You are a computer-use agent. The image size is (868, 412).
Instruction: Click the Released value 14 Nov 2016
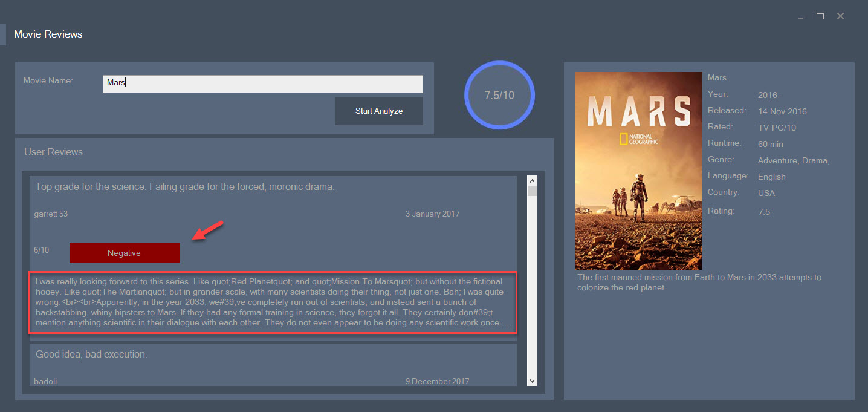pos(782,111)
